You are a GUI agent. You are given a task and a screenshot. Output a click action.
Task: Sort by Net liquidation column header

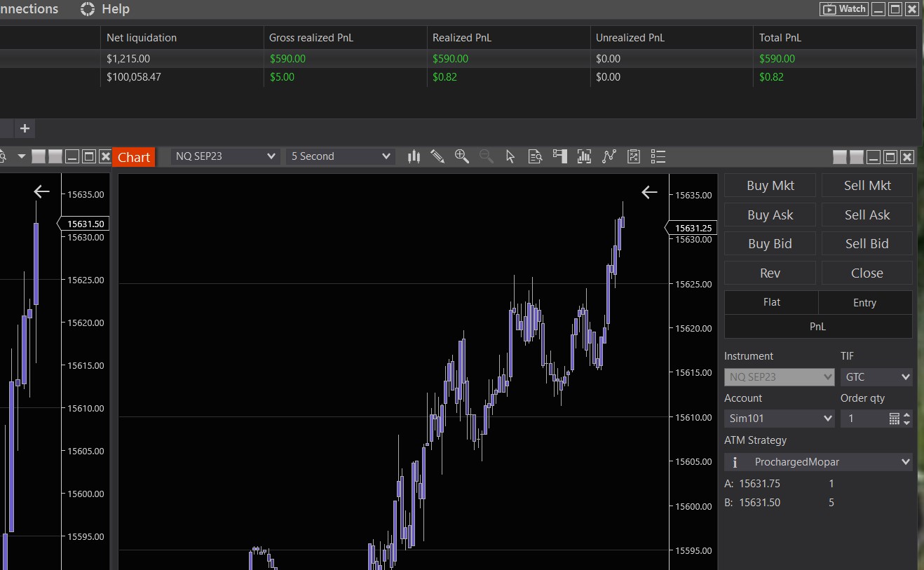pos(182,38)
